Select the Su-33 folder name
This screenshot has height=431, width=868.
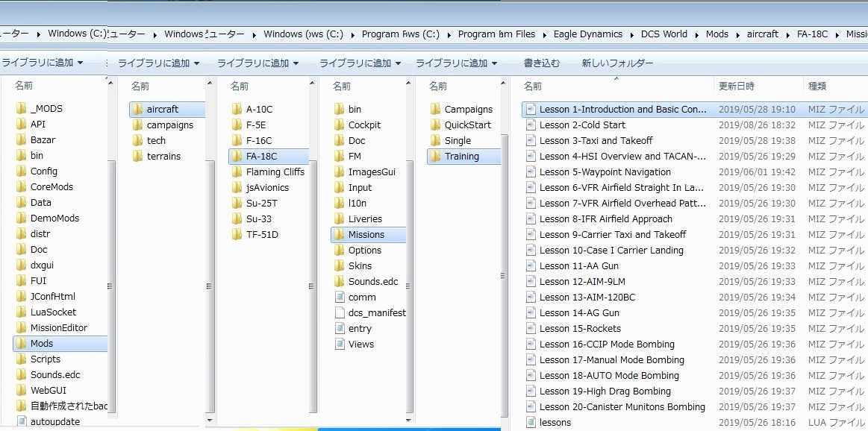coord(259,218)
